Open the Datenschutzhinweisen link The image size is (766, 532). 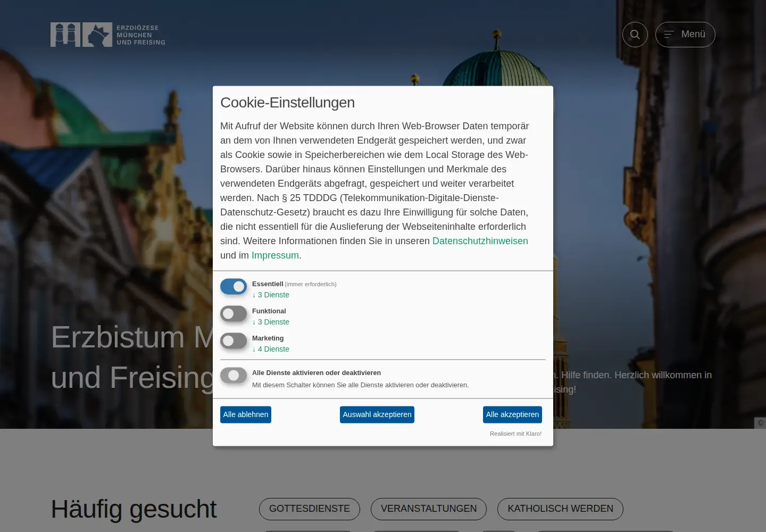coord(480,241)
